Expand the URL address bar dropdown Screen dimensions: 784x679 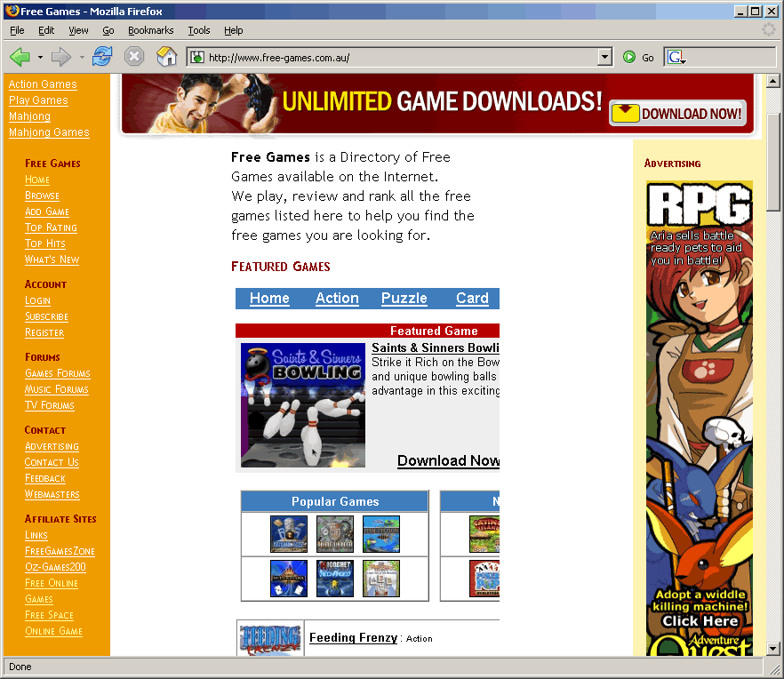point(604,58)
